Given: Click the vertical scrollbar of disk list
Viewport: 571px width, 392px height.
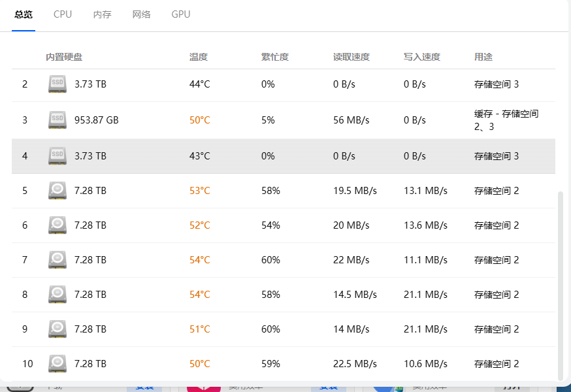Looking at the screenshot, I should click(x=560, y=285).
